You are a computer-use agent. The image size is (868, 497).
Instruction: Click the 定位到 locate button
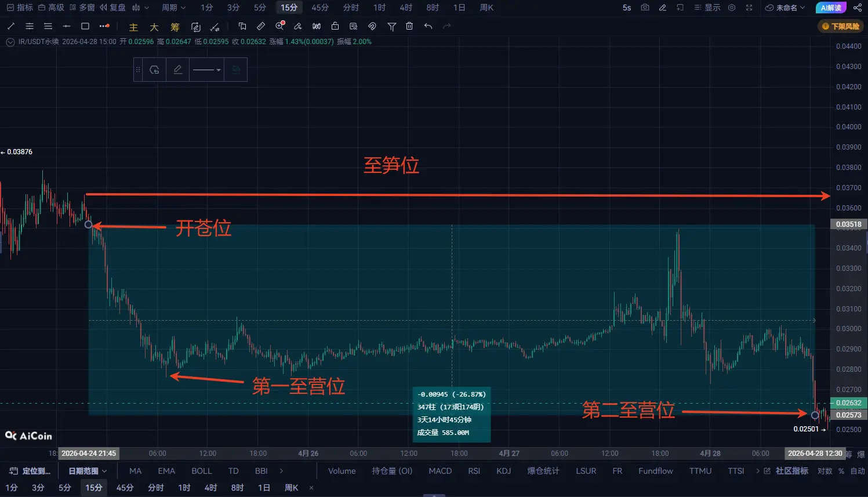30,471
